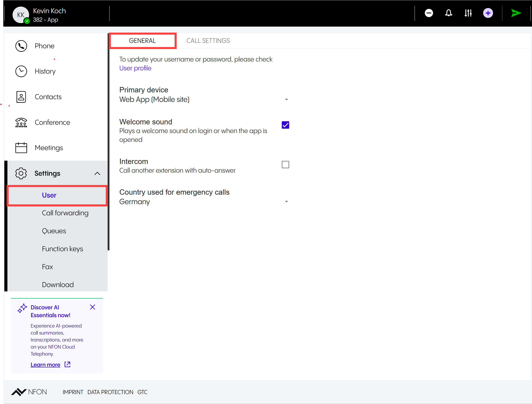Collapse the Settings menu chevron

coord(97,173)
